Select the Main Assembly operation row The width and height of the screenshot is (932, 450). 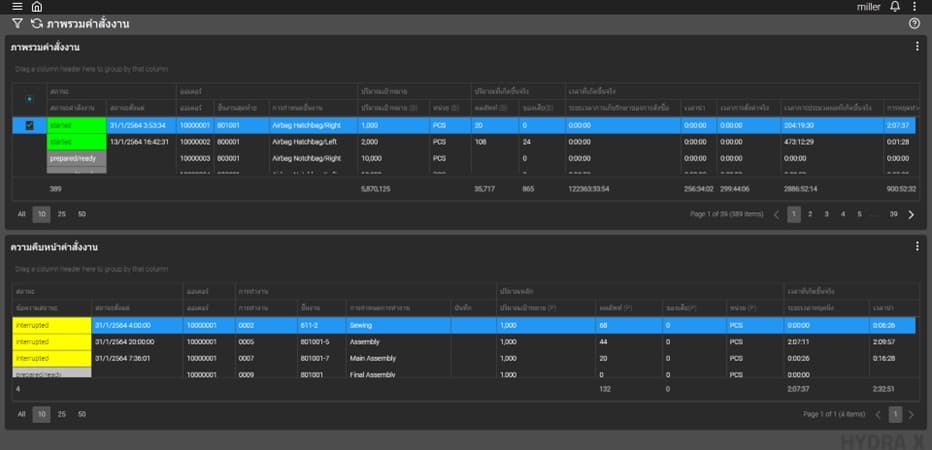pyautogui.click(x=466, y=358)
